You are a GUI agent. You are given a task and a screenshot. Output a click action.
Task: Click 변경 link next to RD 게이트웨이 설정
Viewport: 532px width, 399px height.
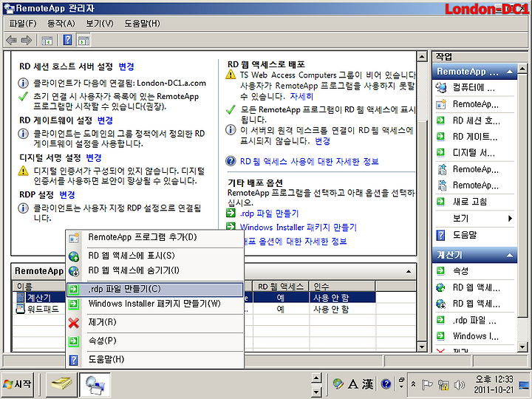[x=105, y=120]
